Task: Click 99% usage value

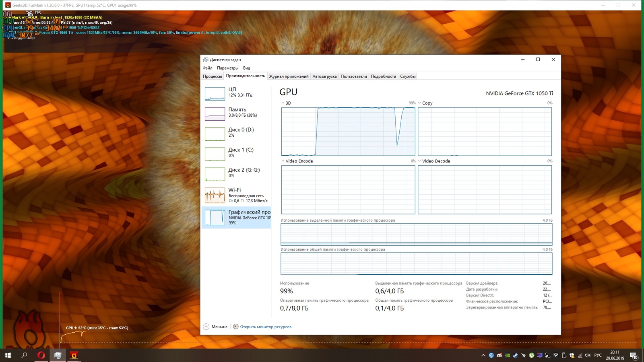Action: 287,291
